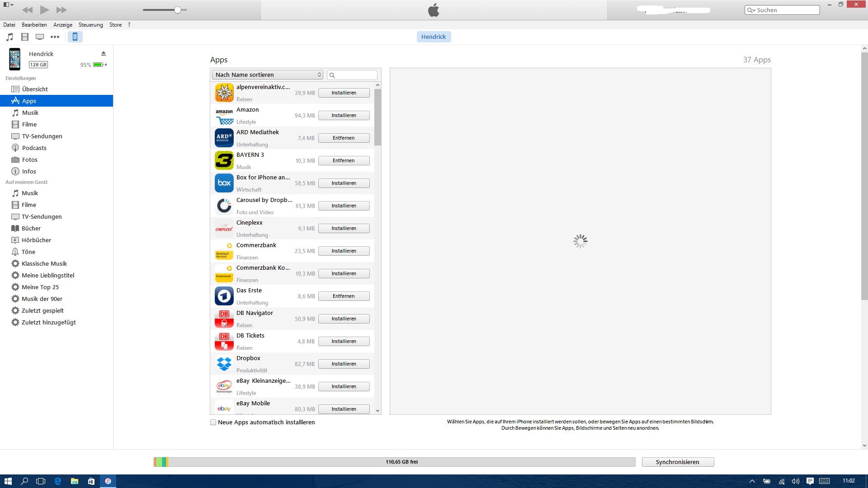
Task: Open the TV shows library icon
Action: [x=40, y=37]
